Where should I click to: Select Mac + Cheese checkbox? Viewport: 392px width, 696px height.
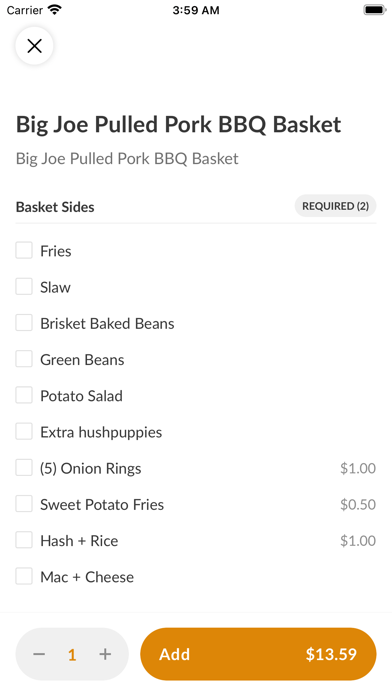click(24, 576)
